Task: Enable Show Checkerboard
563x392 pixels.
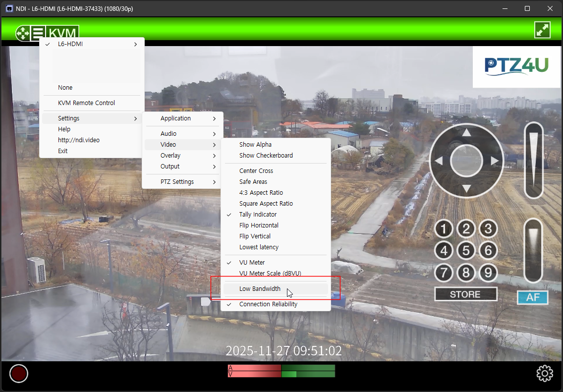Action: coord(276,156)
